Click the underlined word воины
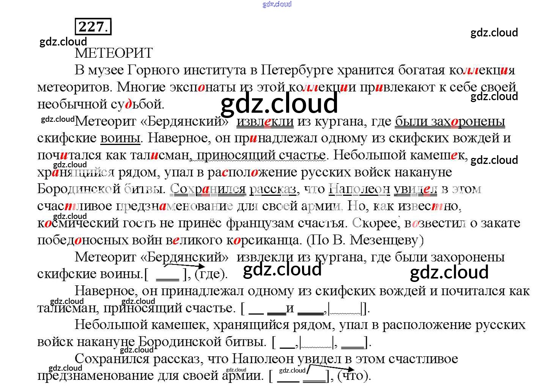554x392 pixels. [120, 138]
